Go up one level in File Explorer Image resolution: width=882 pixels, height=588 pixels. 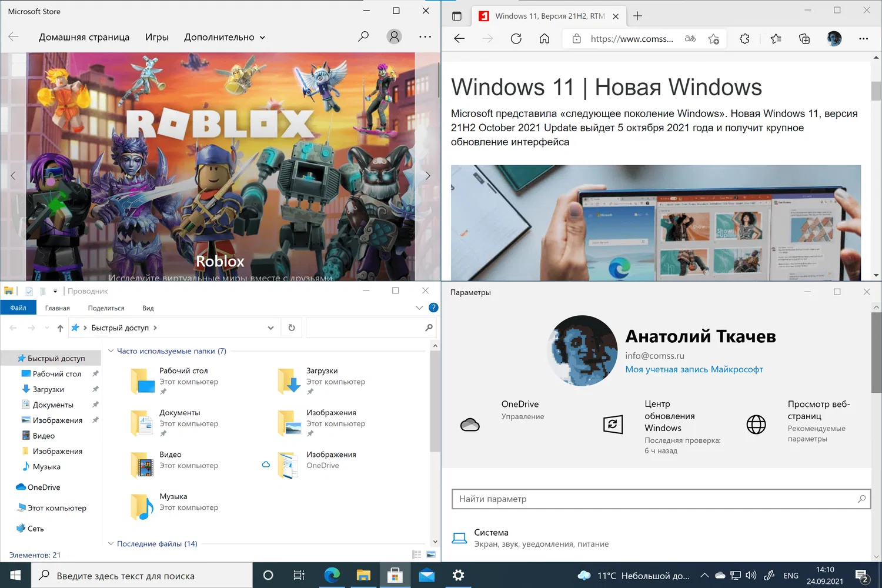pyautogui.click(x=60, y=328)
